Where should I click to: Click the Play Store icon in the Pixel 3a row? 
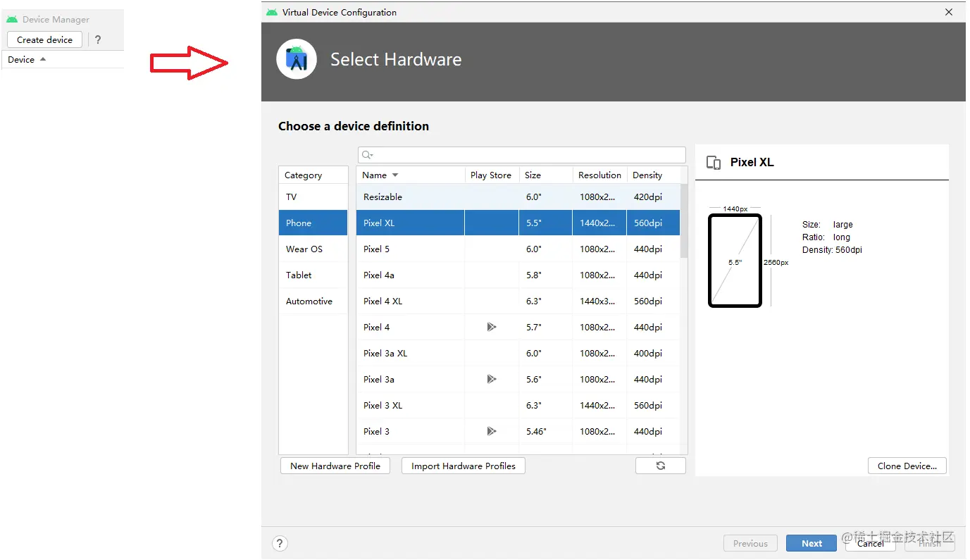point(492,379)
